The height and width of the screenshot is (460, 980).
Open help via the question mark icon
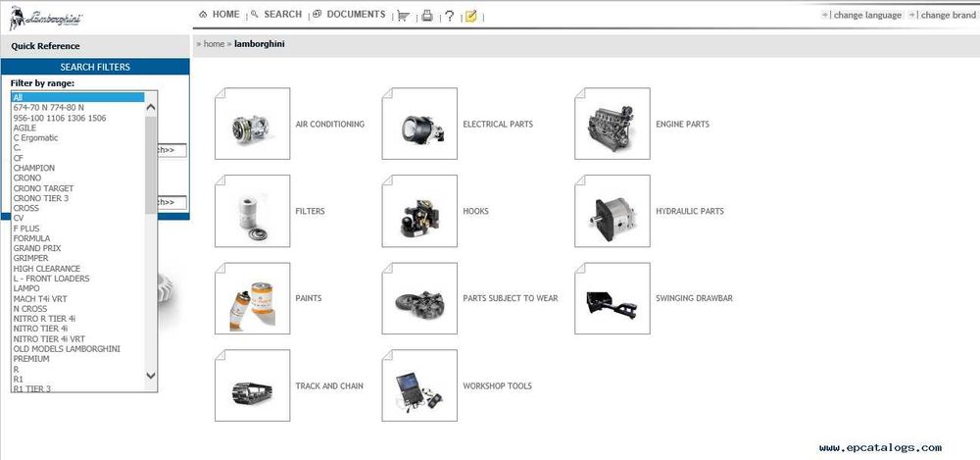pyautogui.click(x=449, y=17)
